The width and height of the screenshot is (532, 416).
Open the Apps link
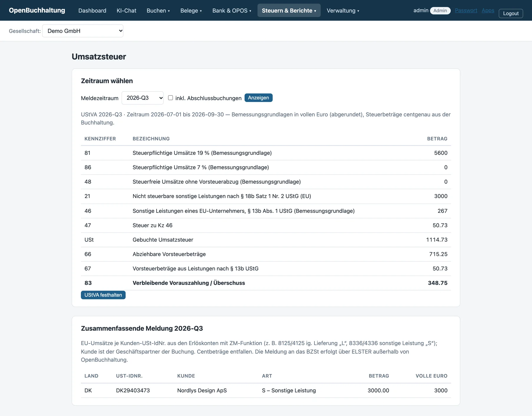coord(488,10)
